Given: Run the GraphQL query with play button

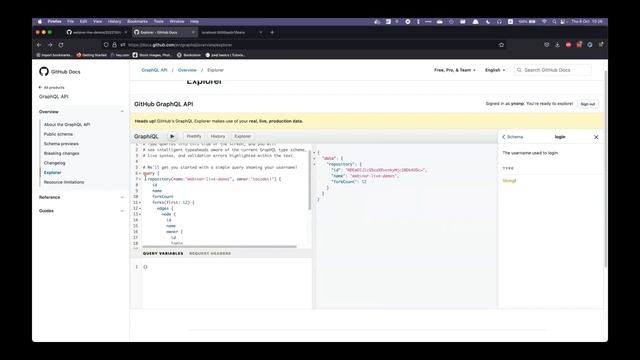Looking at the screenshot, I should coord(172,136).
